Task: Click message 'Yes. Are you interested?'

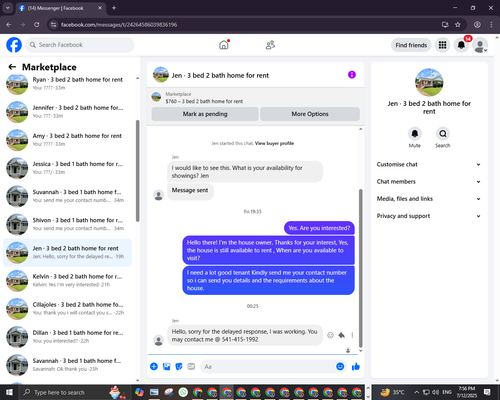Action: click(x=319, y=228)
